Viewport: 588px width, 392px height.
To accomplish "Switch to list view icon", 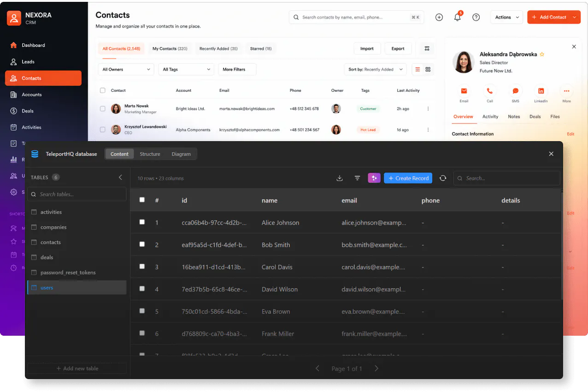I will click(x=417, y=69).
